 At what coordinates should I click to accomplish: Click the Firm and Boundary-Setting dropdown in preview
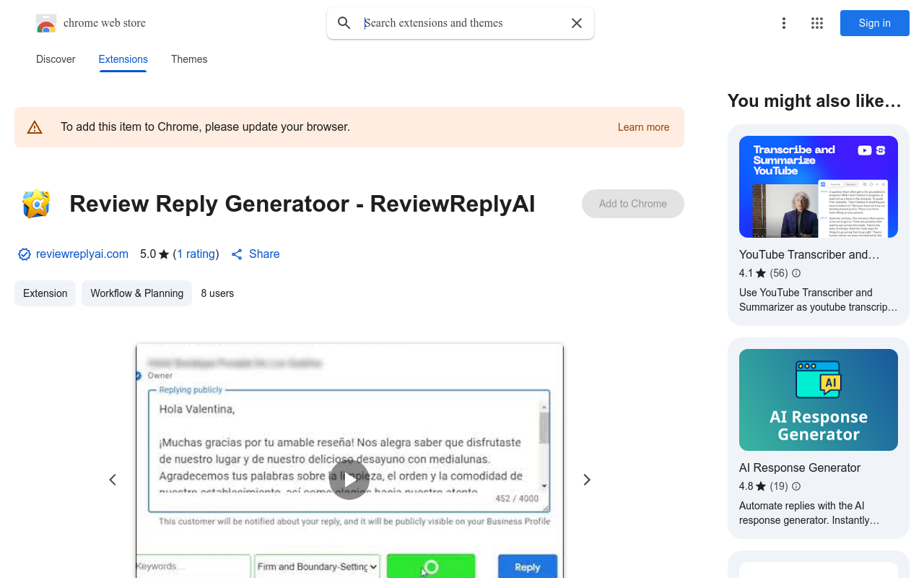(318, 566)
